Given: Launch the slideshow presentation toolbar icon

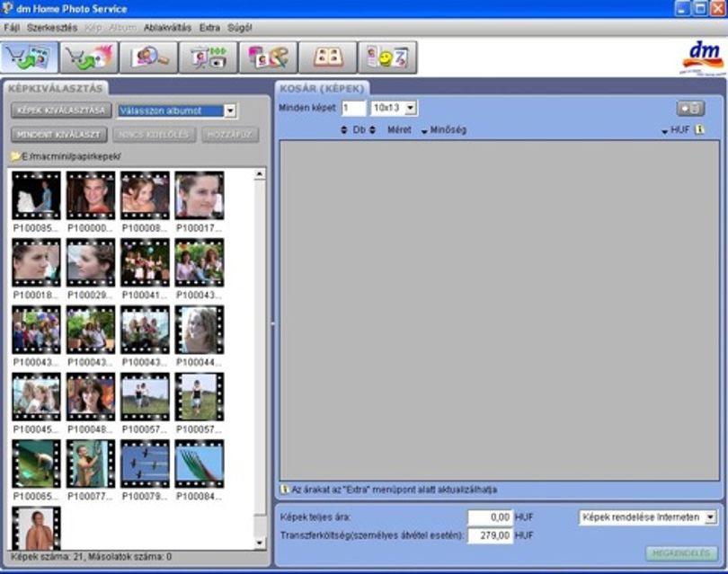Looking at the screenshot, I should tap(208, 57).
